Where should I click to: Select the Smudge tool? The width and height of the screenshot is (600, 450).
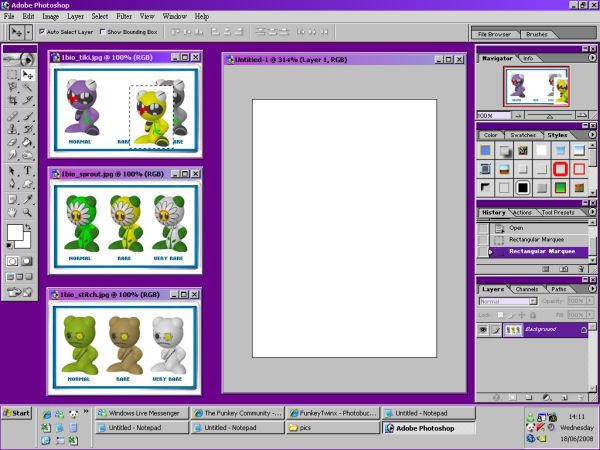pos(13,155)
